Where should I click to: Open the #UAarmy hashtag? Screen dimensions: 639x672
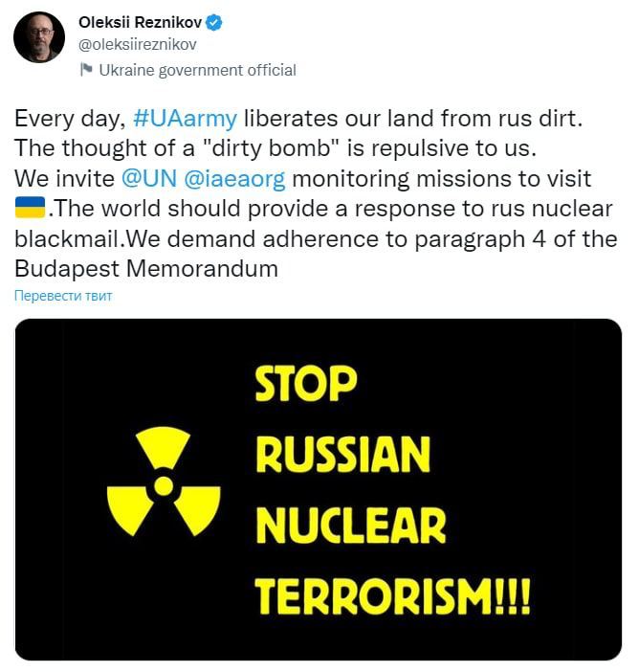pos(186,120)
